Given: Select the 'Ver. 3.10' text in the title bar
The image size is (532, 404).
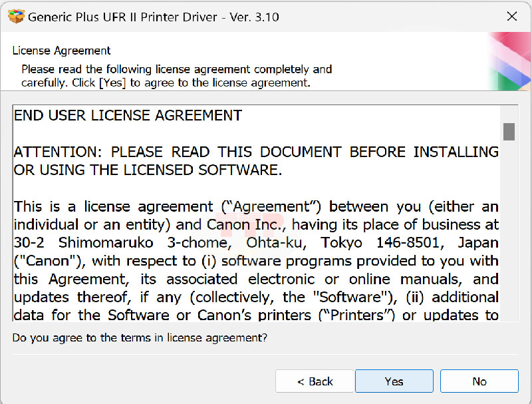Looking at the screenshot, I should point(254,16).
